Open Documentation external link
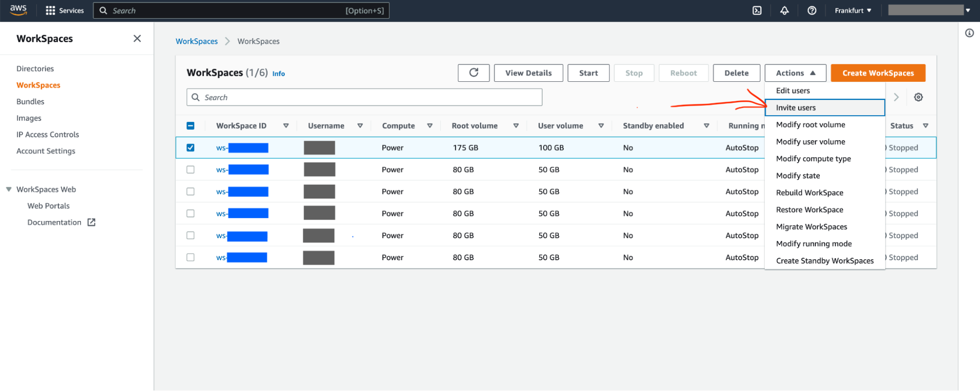980x391 pixels. (61, 222)
